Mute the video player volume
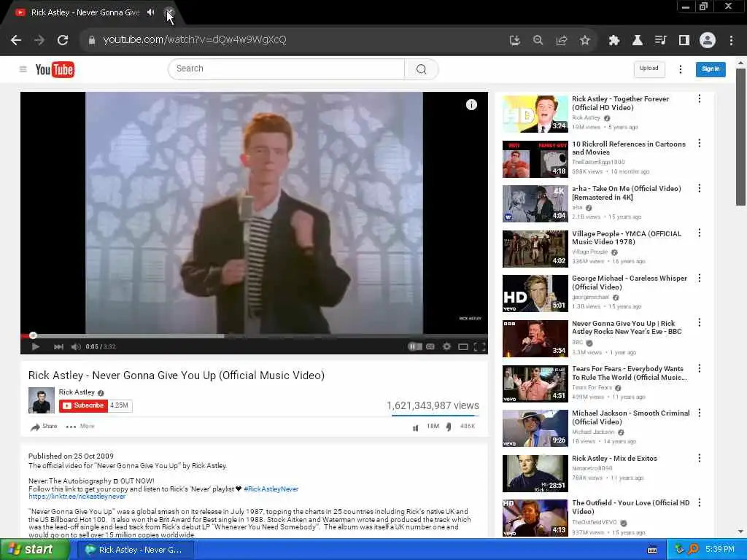Image resolution: width=747 pixels, height=560 pixels. (x=76, y=346)
